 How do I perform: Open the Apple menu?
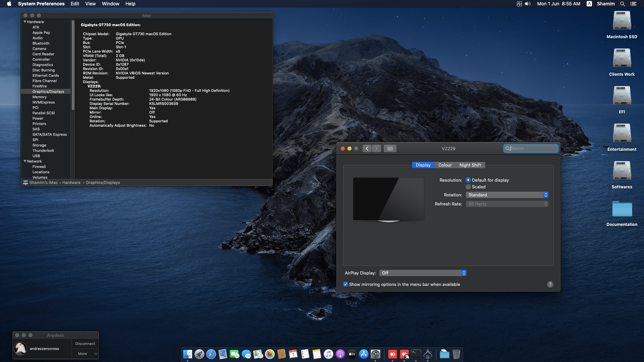pos(9,4)
